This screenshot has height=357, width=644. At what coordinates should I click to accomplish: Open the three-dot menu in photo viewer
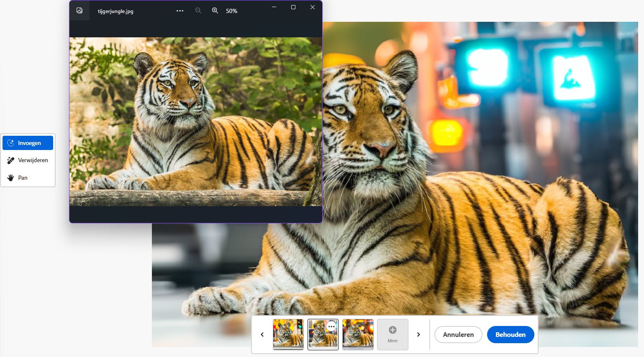180,11
